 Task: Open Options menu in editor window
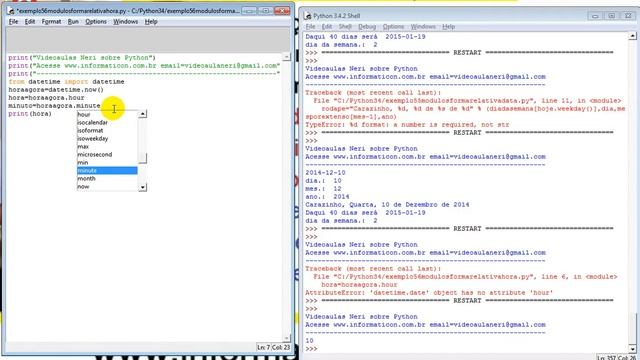(x=96, y=22)
